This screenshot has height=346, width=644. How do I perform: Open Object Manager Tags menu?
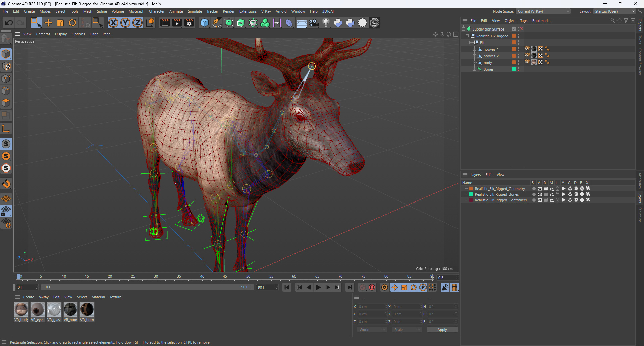pyautogui.click(x=524, y=21)
